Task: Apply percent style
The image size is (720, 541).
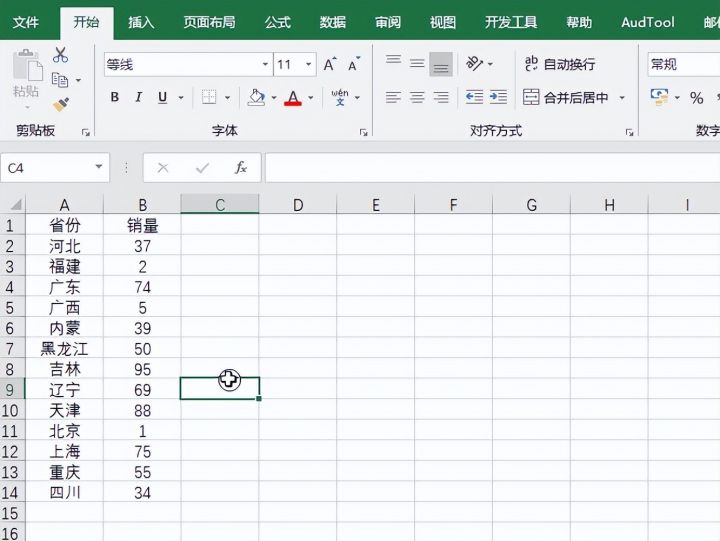Action: (x=697, y=97)
